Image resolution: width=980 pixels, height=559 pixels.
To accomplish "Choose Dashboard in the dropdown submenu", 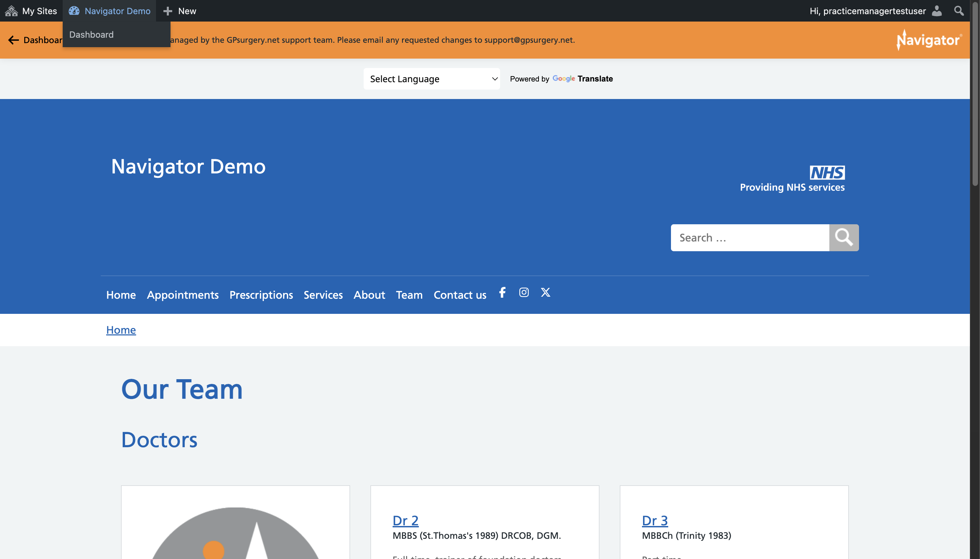I will (91, 35).
